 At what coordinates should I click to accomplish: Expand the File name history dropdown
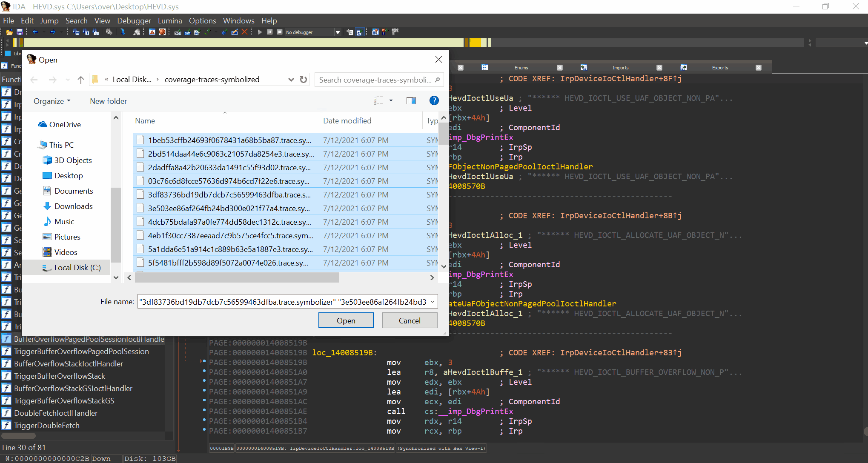click(x=433, y=302)
